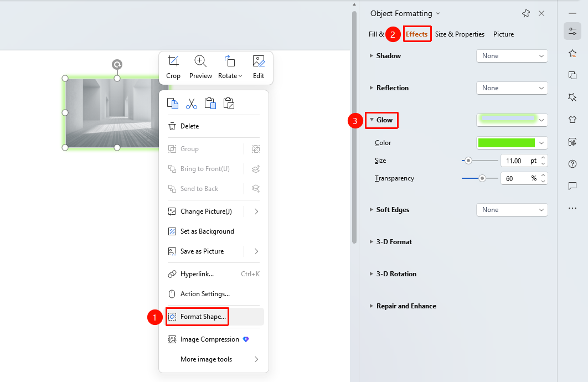Select the Crop tool icon

173,61
